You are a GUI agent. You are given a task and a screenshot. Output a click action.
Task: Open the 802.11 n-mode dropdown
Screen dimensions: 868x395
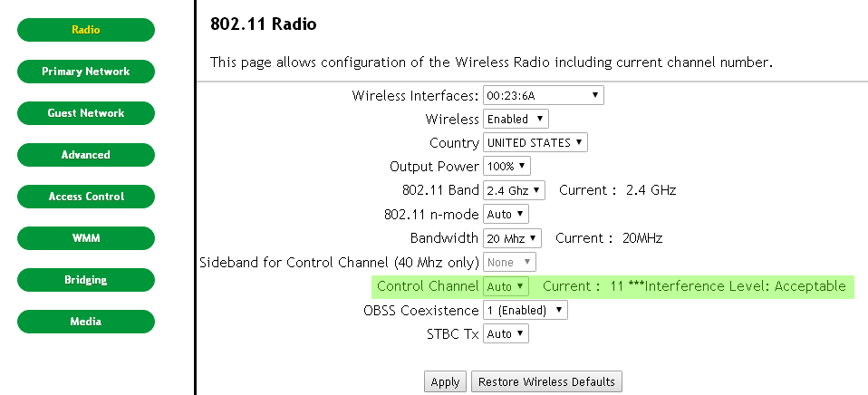click(x=506, y=214)
